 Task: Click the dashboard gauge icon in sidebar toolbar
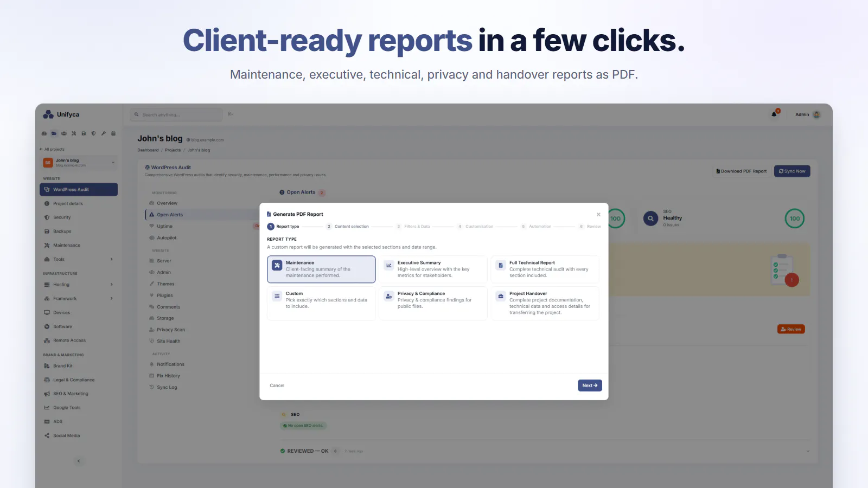[x=44, y=133]
